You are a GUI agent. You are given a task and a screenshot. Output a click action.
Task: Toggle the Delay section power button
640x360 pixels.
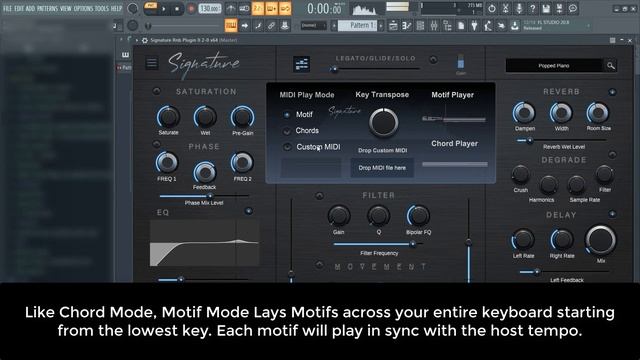(x=612, y=213)
